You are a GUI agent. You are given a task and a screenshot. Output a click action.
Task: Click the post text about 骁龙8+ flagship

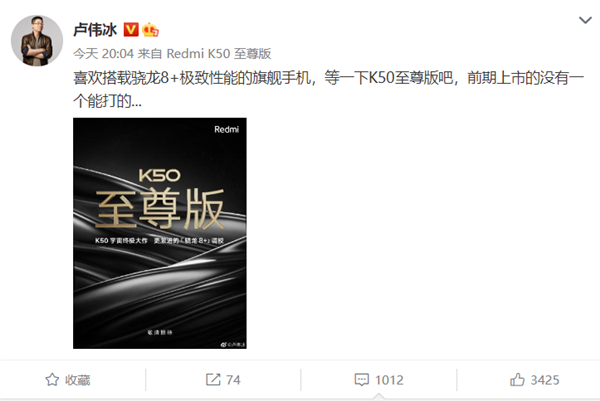pos(328,89)
